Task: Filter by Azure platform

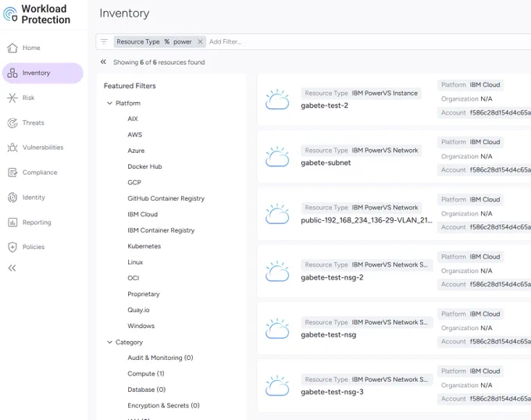Action: click(136, 151)
